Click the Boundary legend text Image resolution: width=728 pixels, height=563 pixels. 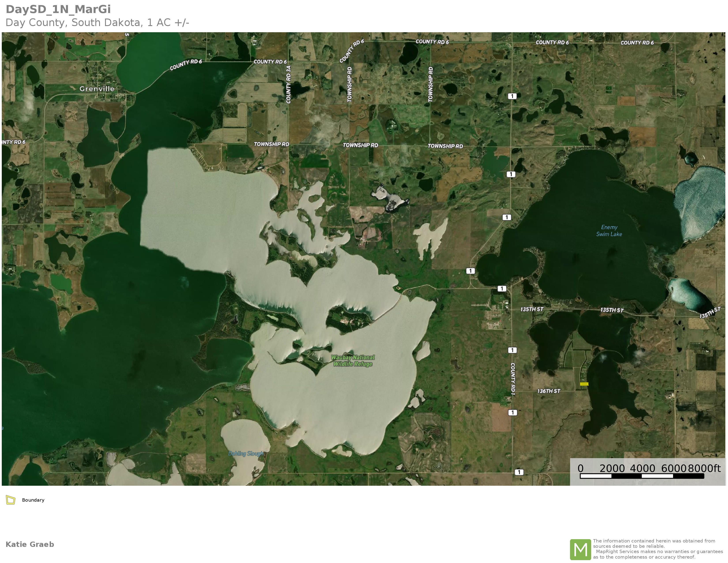pos(33,500)
